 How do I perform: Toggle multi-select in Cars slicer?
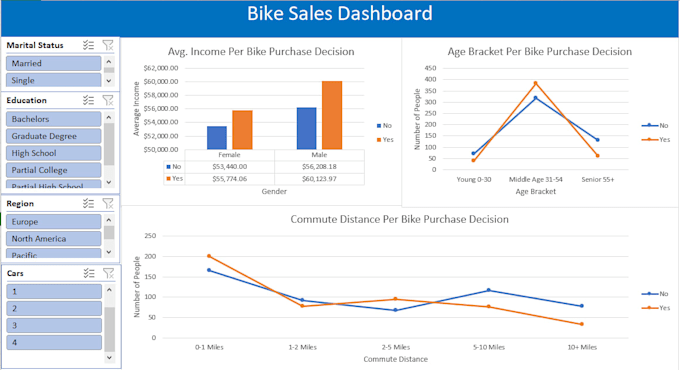point(89,273)
